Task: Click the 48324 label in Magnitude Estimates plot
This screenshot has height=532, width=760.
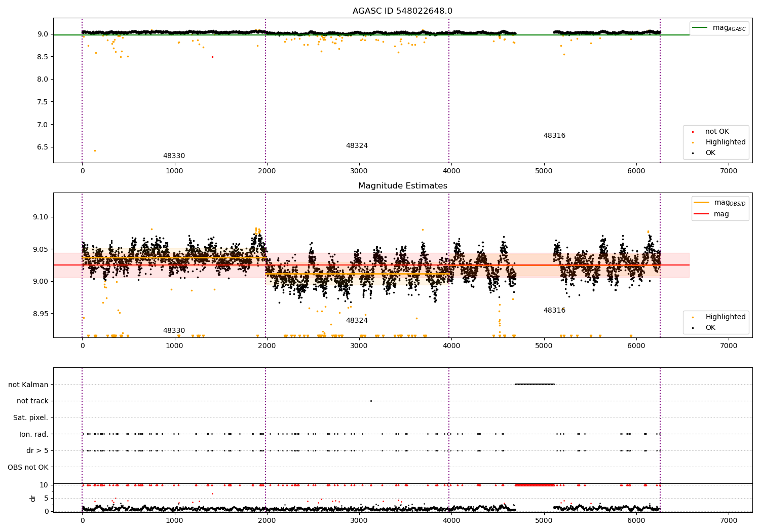Action: 357,321
